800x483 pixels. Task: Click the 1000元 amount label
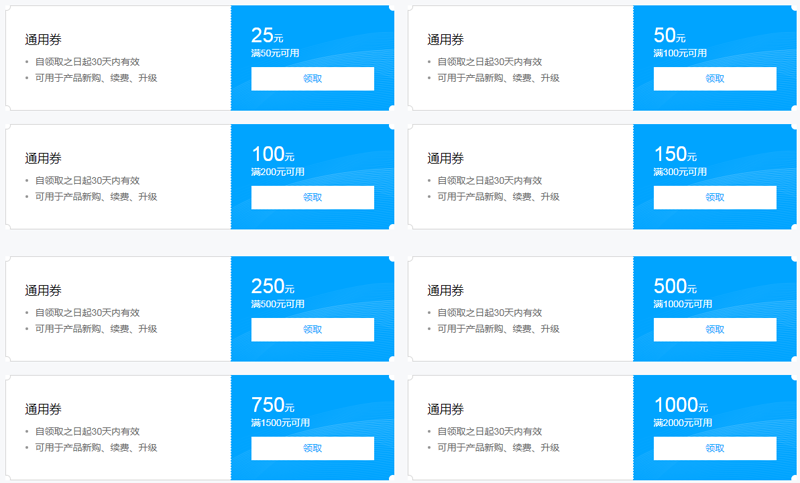point(681,405)
